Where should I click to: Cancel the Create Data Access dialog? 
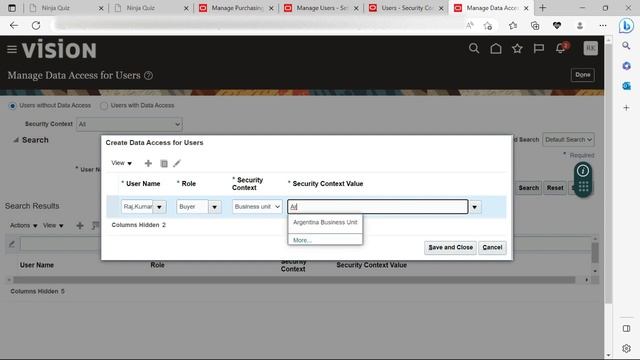[x=492, y=247]
